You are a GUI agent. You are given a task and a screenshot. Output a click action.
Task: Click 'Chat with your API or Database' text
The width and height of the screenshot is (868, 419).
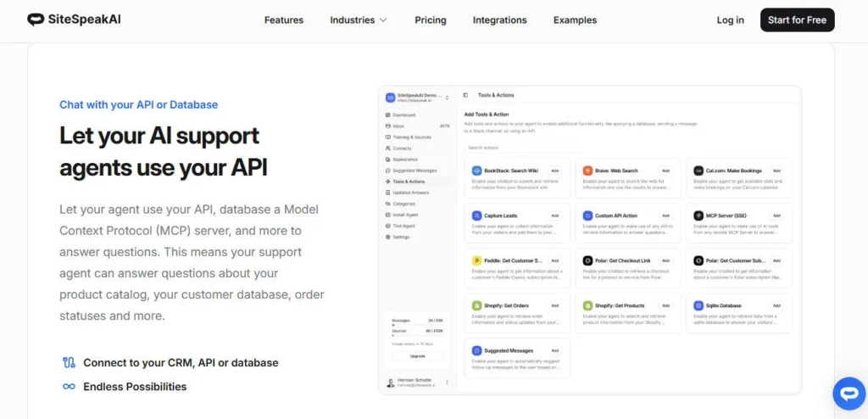(x=138, y=105)
